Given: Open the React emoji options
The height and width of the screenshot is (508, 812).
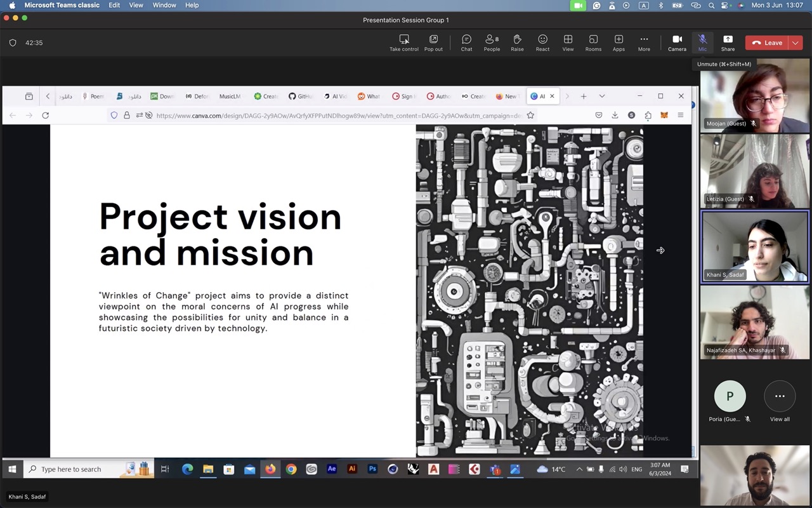Looking at the screenshot, I should (542, 43).
